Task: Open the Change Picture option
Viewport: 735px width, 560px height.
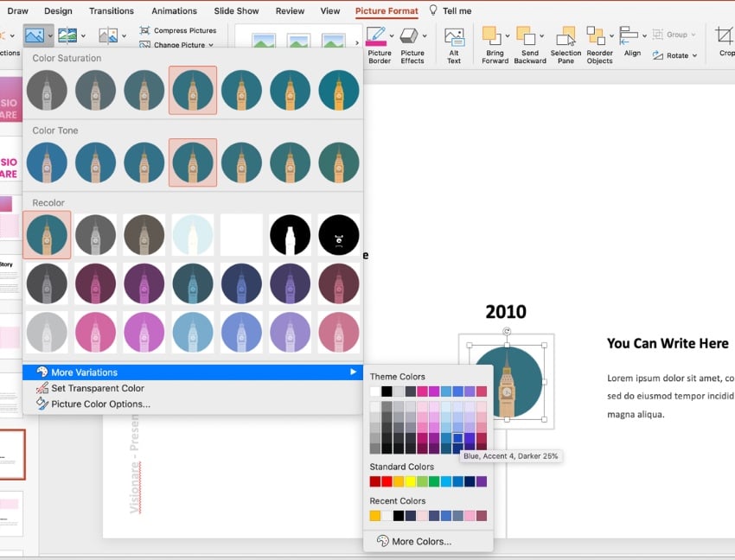Action: (x=176, y=45)
